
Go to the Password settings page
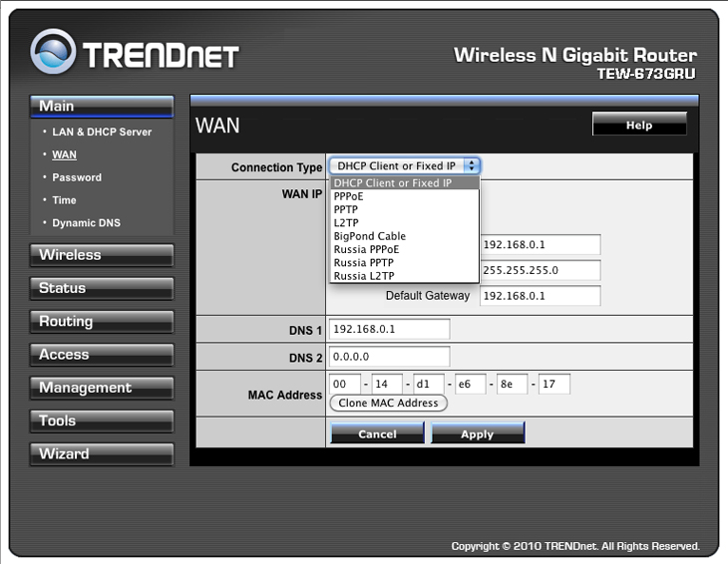(77, 177)
